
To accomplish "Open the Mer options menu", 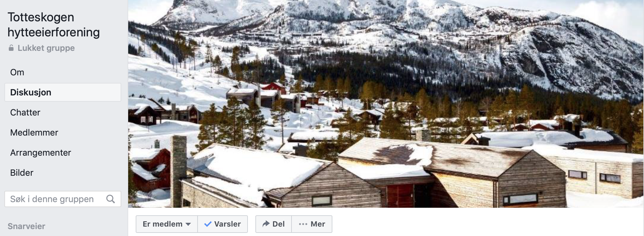I will pyautogui.click(x=312, y=224).
